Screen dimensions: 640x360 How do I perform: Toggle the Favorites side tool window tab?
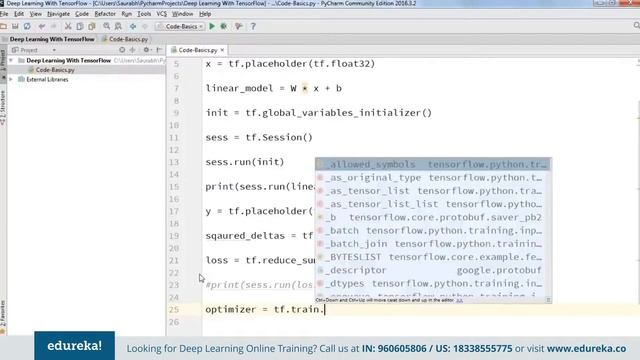tap(3, 316)
